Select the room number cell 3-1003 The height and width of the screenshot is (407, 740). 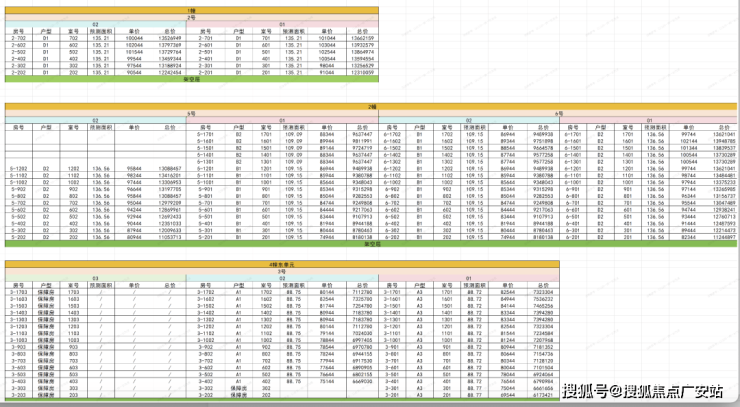click(x=19, y=340)
